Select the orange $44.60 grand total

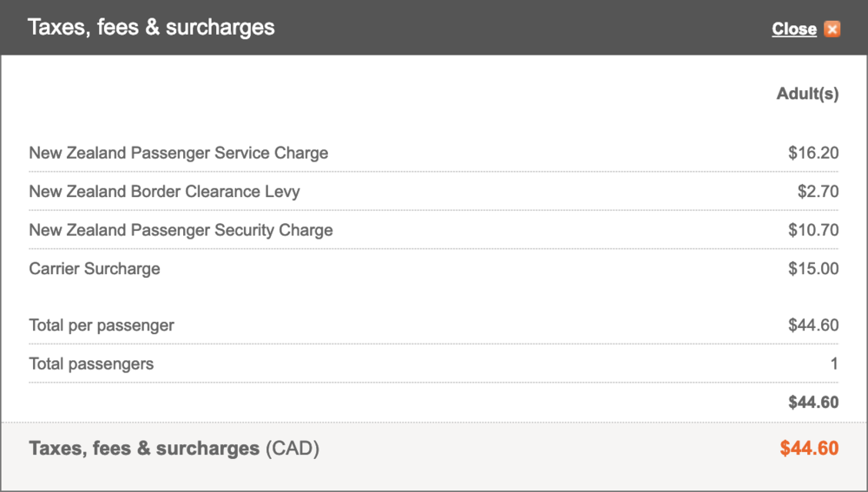(809, 449)
